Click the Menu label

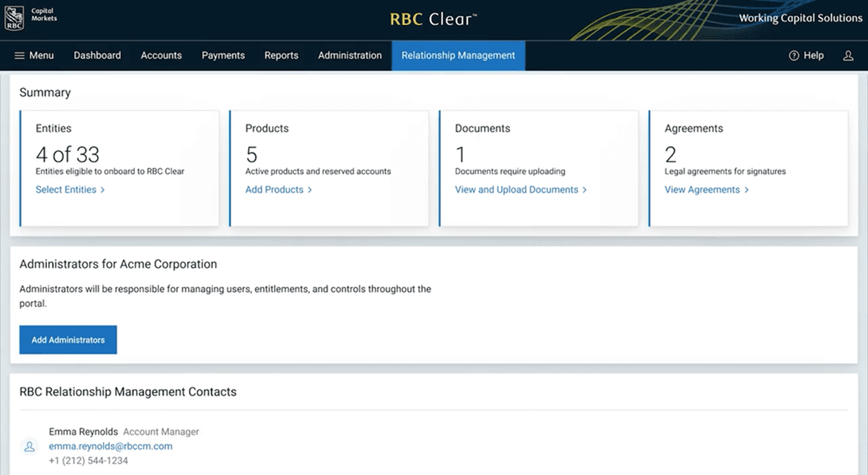point(42,55)
